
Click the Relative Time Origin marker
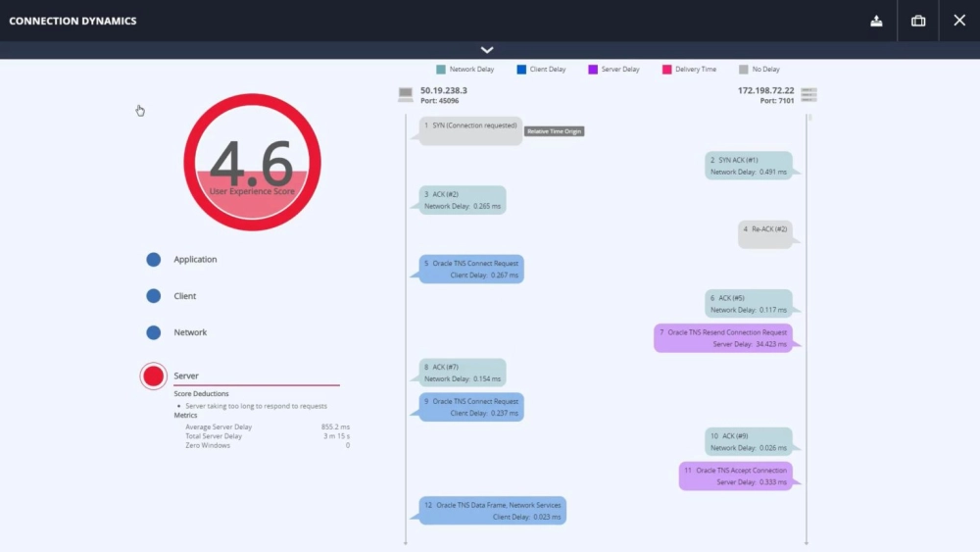[555, 131]
